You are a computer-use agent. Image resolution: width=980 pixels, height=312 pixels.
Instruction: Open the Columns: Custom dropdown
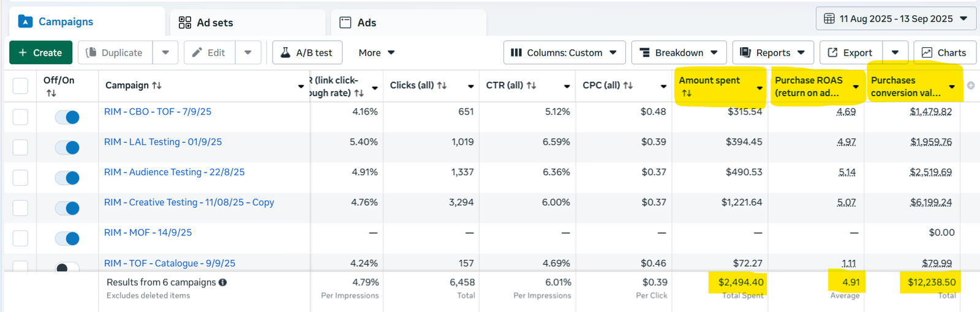tap(564, 53)
